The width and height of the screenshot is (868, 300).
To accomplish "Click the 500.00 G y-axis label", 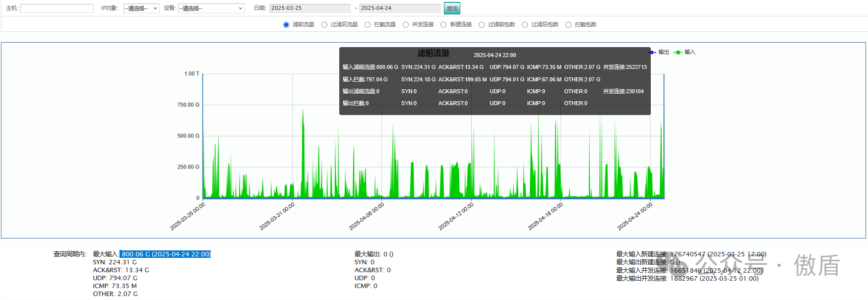I will [188, 136].
